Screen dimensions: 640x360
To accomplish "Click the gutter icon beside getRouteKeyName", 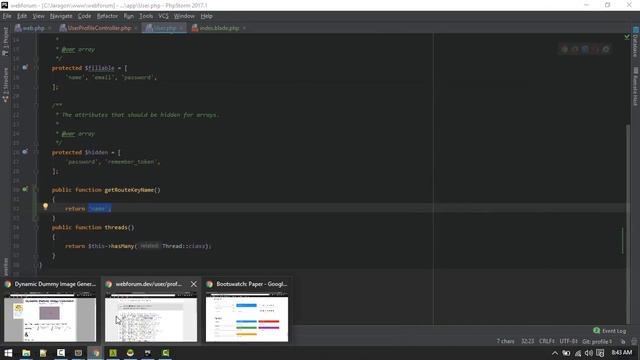I will [25, 189].
